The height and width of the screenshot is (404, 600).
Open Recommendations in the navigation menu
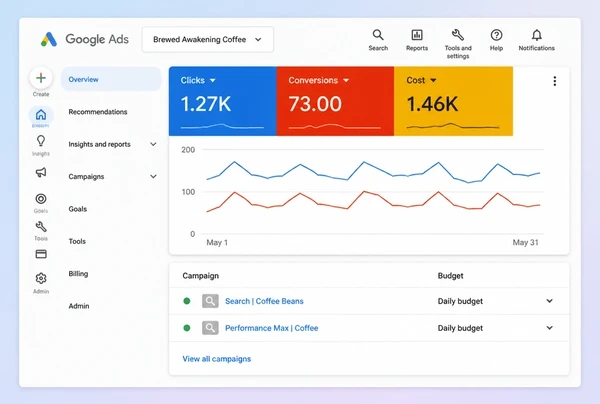pyautogui.click(x=98, y=112)
